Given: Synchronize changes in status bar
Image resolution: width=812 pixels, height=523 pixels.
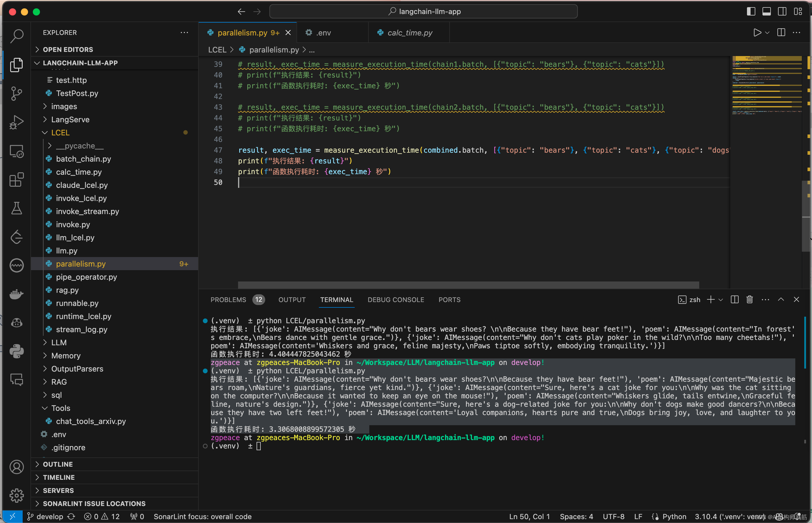Looking at the screenshot, I should (x=71, y=516).
